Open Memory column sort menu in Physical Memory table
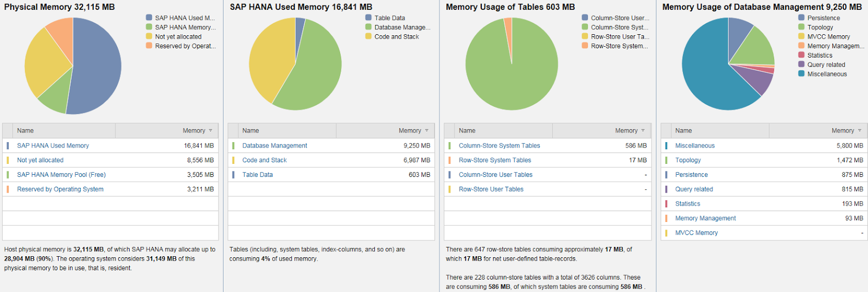Viewport: 868px width, 292px height. coord(210,131)
